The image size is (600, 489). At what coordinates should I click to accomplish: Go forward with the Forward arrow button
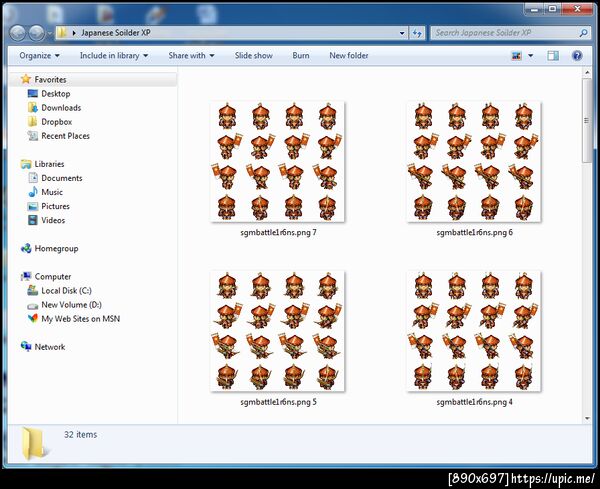coord(37,33)
